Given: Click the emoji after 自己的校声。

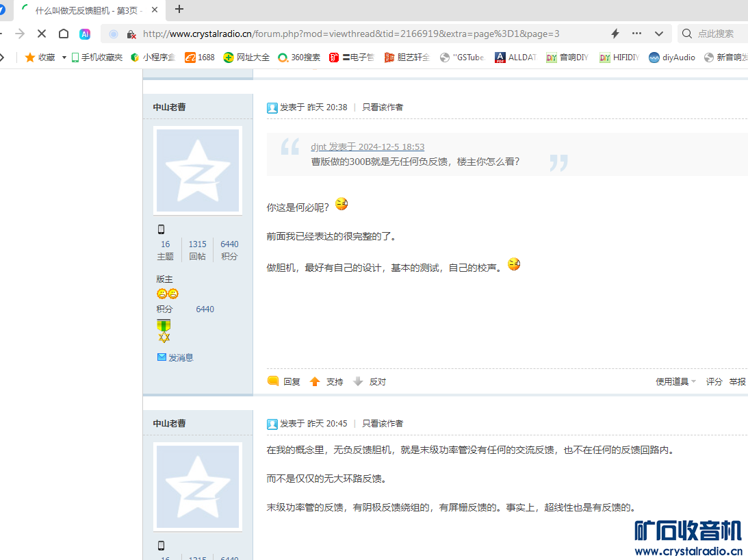Looking at the screenshot, I should coord(514,264).
